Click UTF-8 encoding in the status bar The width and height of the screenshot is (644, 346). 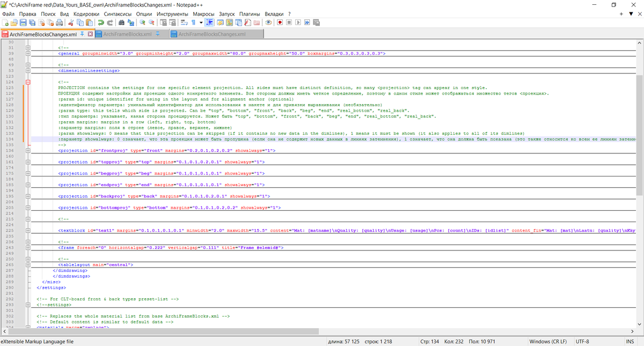(x=582, y=342)
